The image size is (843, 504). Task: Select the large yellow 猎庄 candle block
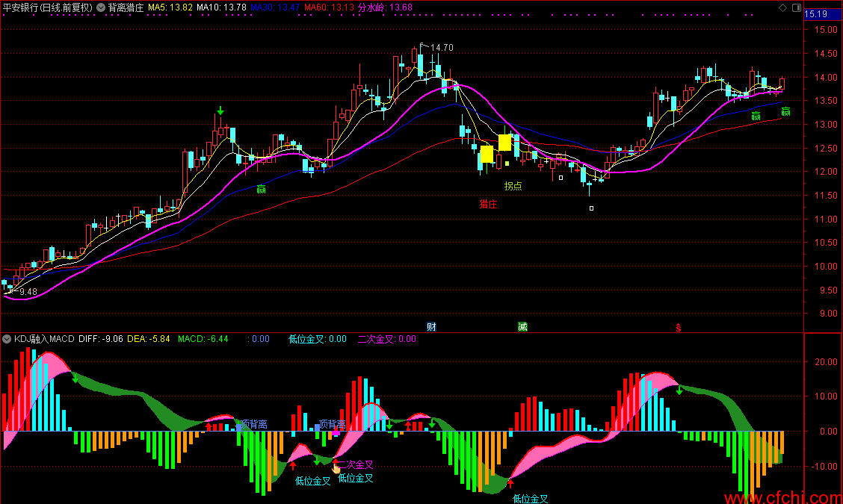(x=487, y=155)
